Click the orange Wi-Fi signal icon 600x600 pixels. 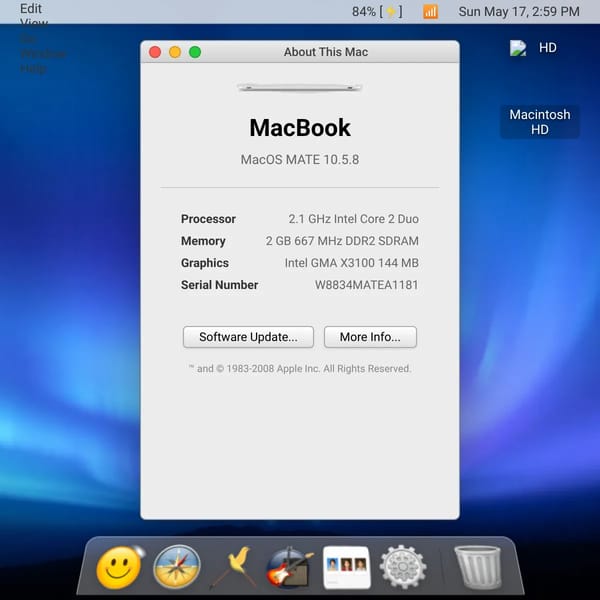[430, 12]
